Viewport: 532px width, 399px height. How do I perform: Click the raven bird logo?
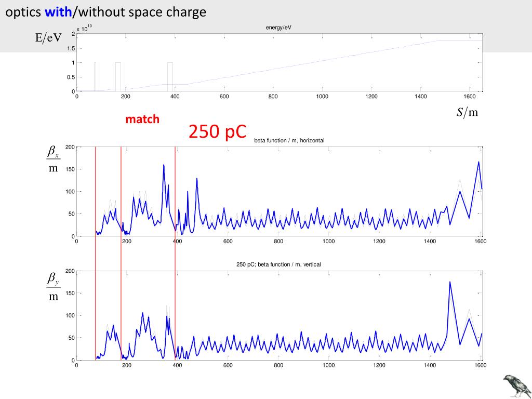(517, 386)
